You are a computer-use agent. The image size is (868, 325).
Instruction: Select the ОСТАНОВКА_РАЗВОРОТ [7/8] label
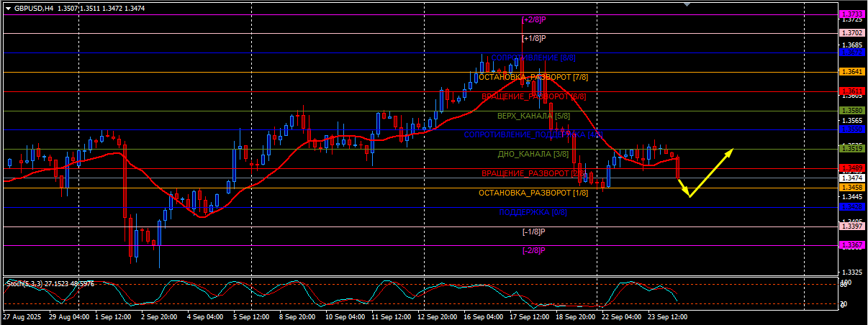coord(533,77)
